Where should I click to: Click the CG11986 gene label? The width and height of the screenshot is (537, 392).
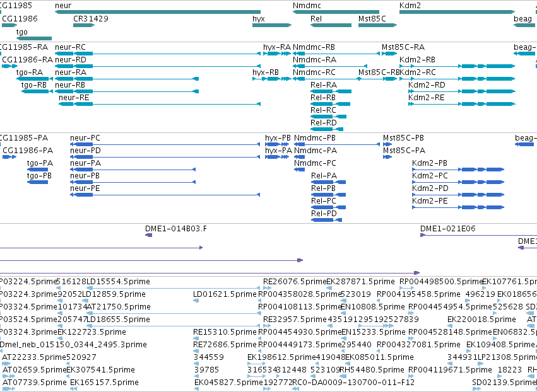tap(20, 18)
